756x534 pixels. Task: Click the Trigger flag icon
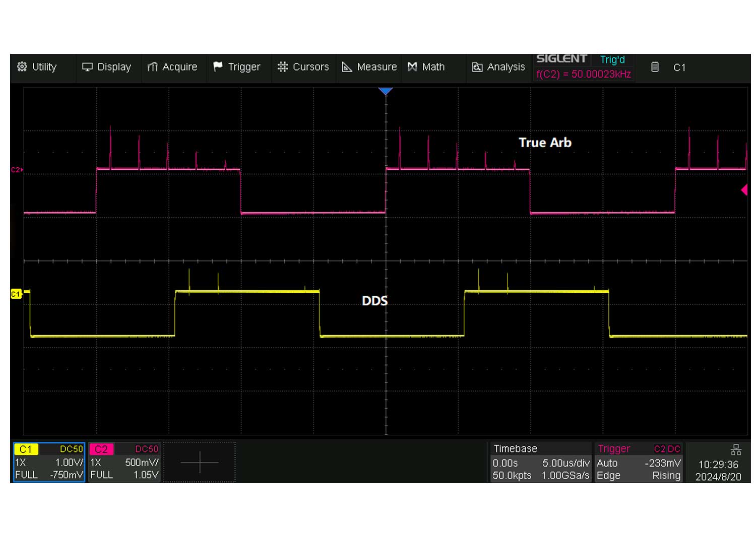point(218,67)
